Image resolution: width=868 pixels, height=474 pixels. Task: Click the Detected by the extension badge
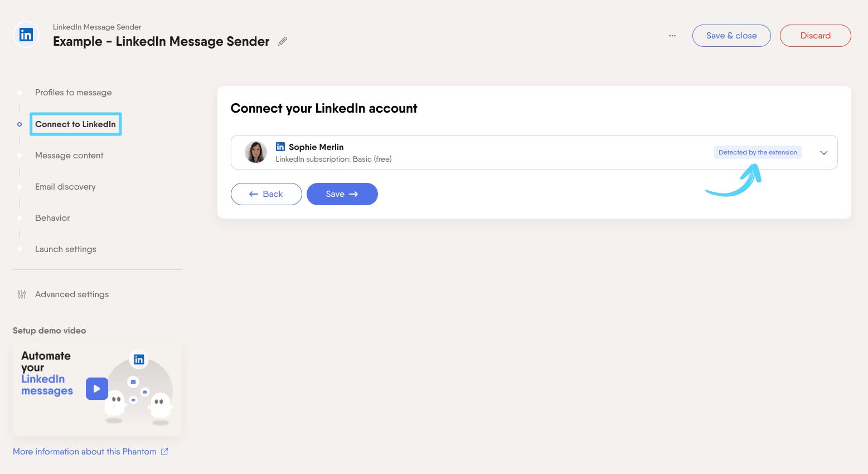[758, 152]
